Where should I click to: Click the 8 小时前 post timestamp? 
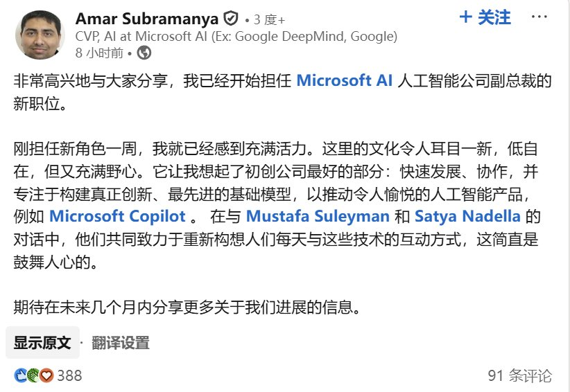coord(99,53)
